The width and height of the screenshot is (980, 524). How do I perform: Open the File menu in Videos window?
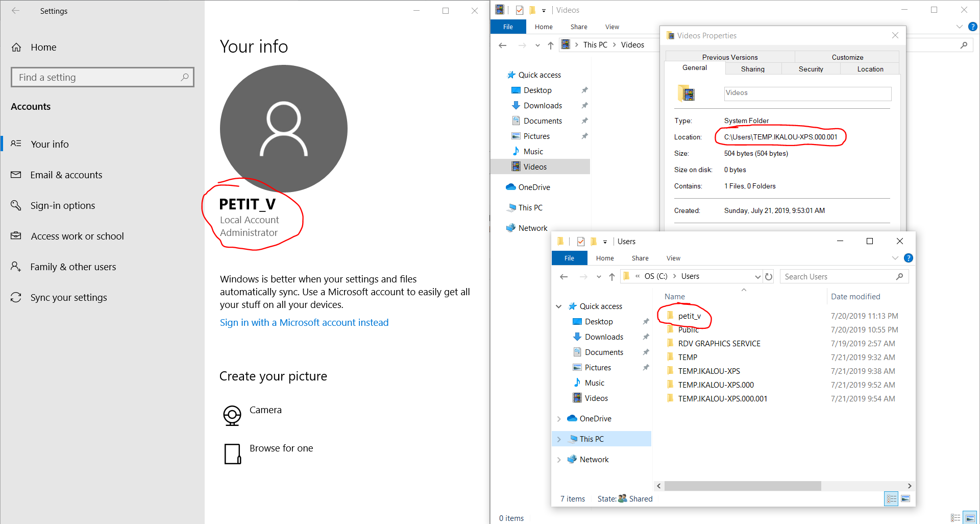pos(508,27)
